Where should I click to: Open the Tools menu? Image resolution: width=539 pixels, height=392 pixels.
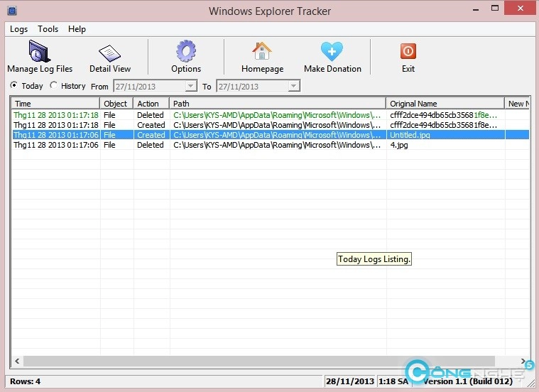[48, 29]
